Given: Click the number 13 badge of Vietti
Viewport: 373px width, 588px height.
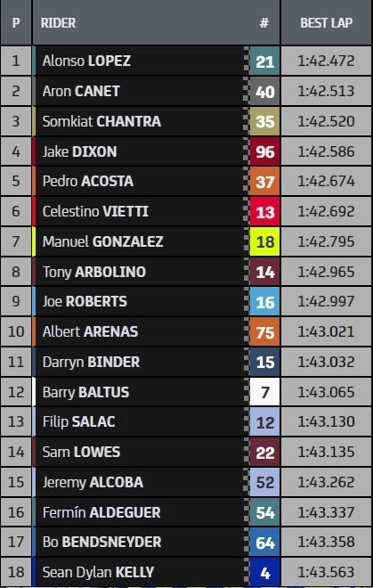Looking at the screenshot, I should pos(264,211).
